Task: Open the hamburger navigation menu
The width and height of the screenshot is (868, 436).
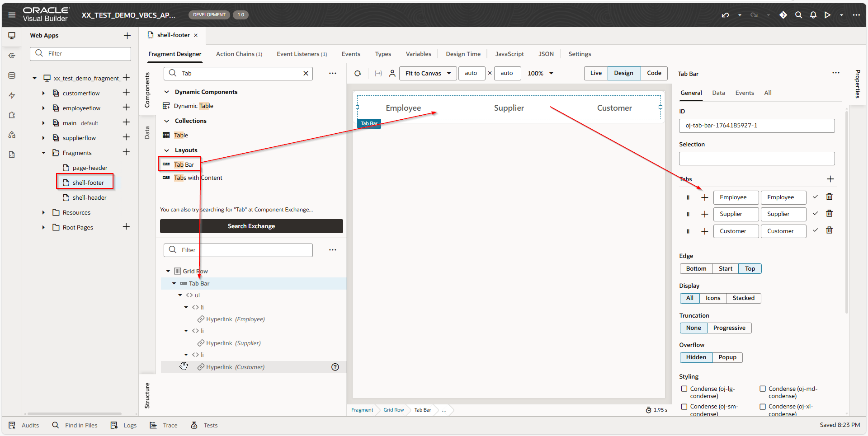Action: (x=12, y=15)
